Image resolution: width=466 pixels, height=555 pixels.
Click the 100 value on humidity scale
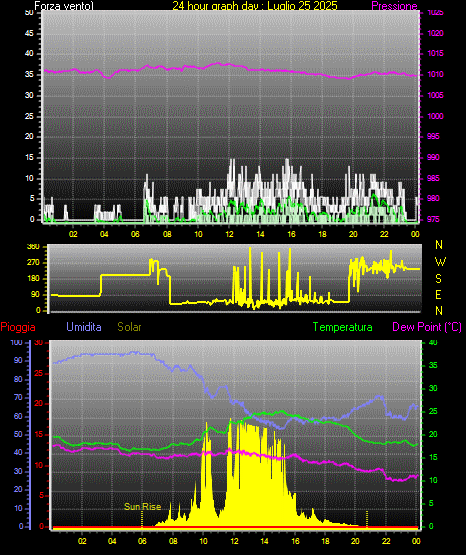(16, 342)
